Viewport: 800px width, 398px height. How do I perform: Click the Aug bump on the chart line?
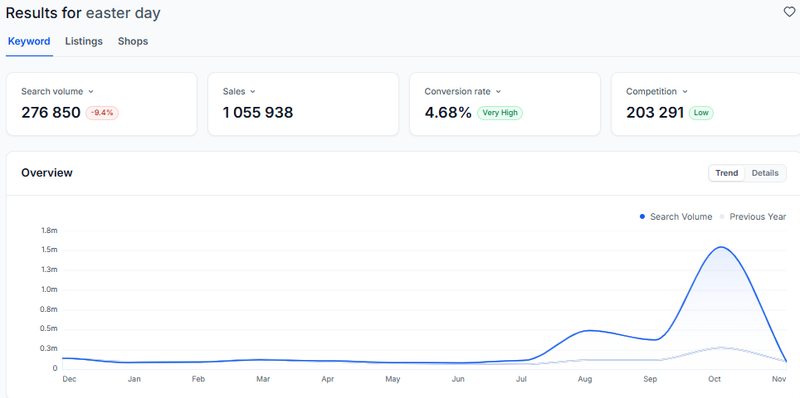(x=589, y=331)
